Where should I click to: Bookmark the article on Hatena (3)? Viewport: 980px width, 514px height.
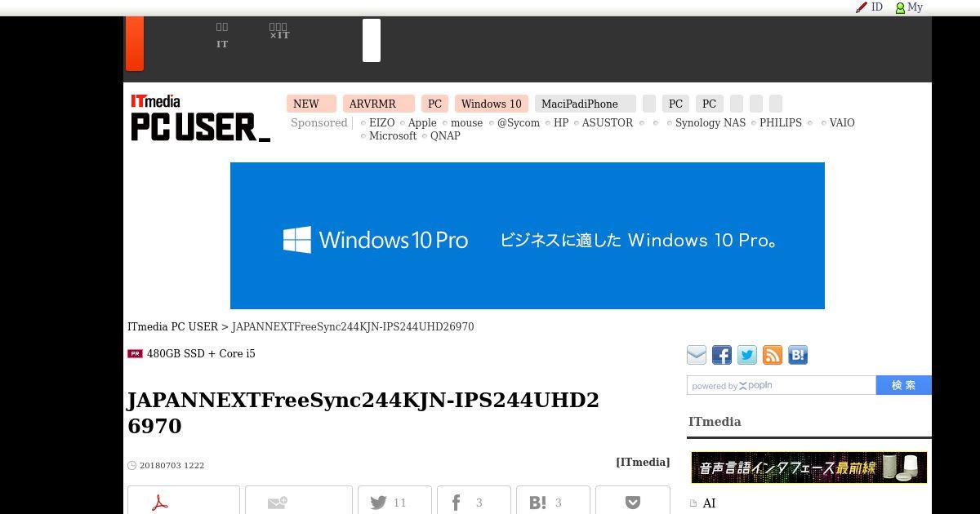[x=553, y=501]
